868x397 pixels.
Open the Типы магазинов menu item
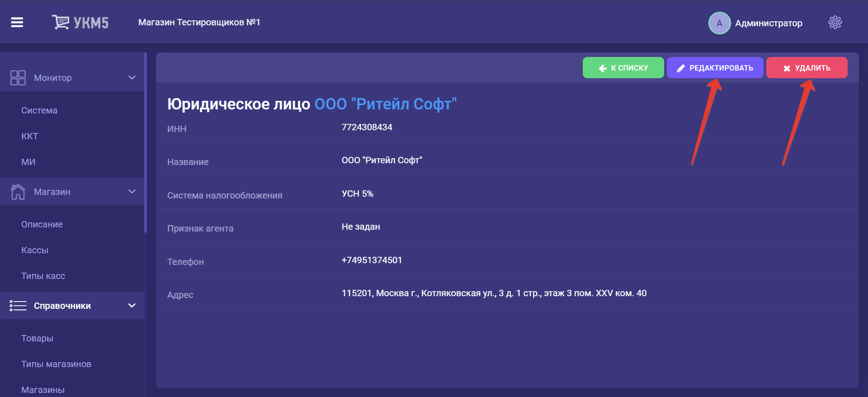(56, 364)
